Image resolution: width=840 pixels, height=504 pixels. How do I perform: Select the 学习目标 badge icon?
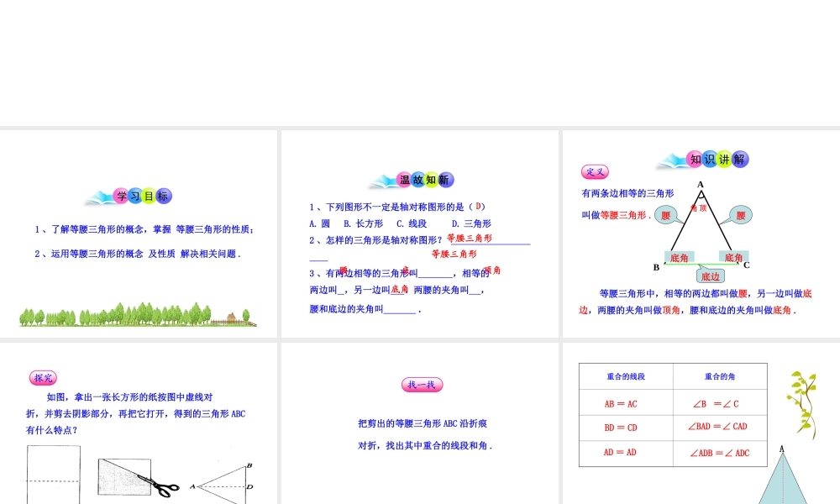click(x=139, y=196)
